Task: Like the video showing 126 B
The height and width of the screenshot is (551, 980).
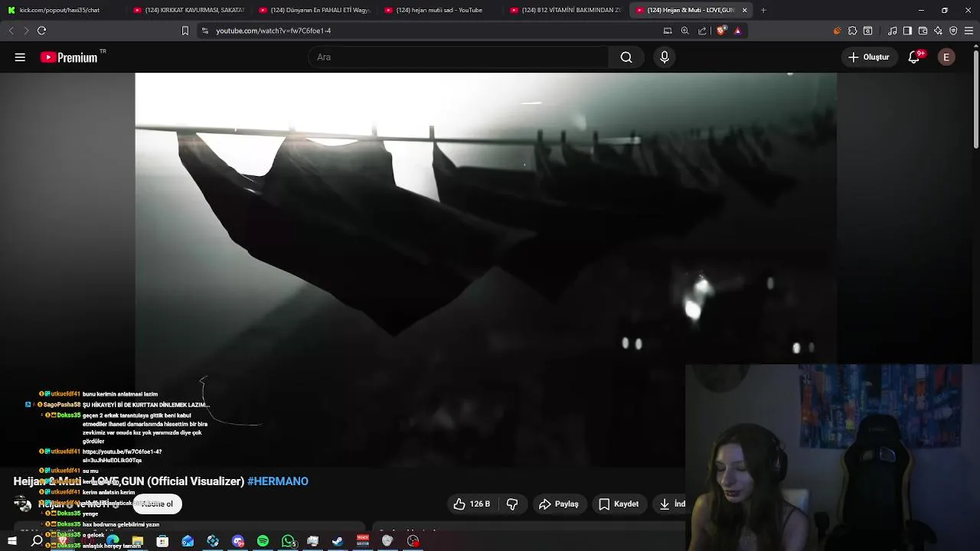Action: pos(472,504)
